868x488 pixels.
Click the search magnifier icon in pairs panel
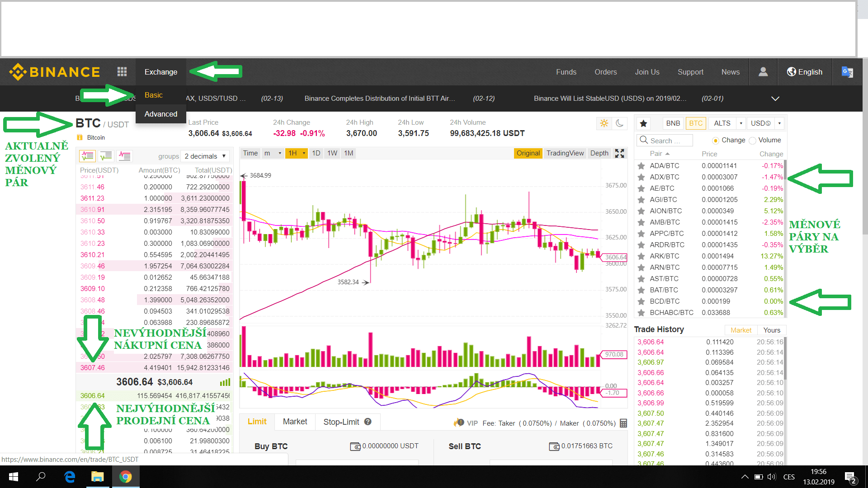[x=644, y=140]
